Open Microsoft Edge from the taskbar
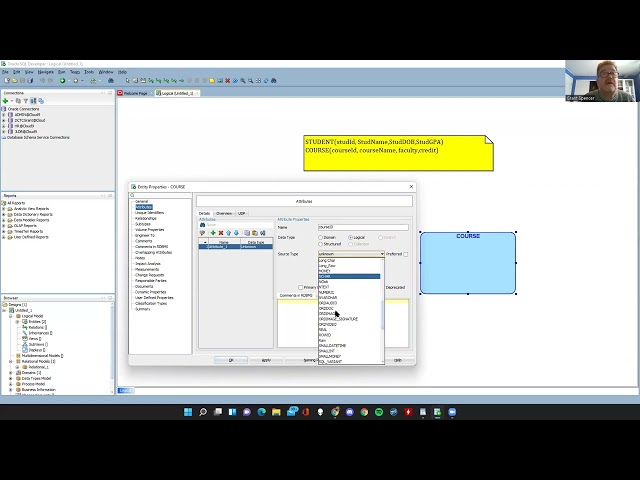Image resolution: width=640 pixels, height=480 pixels. [x=262, y=412]
